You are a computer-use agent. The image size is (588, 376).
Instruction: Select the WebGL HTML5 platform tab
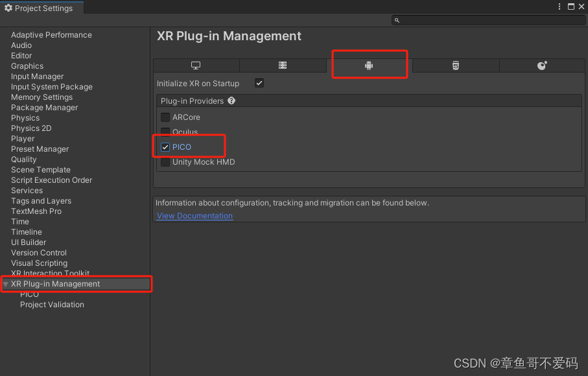(456, 65)
